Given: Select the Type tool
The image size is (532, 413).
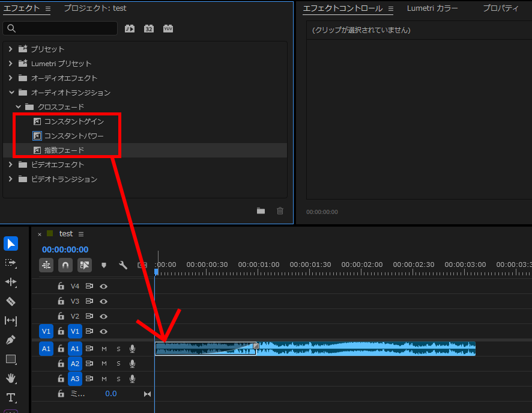Looking at the screenshot, I should coord(11,397).
